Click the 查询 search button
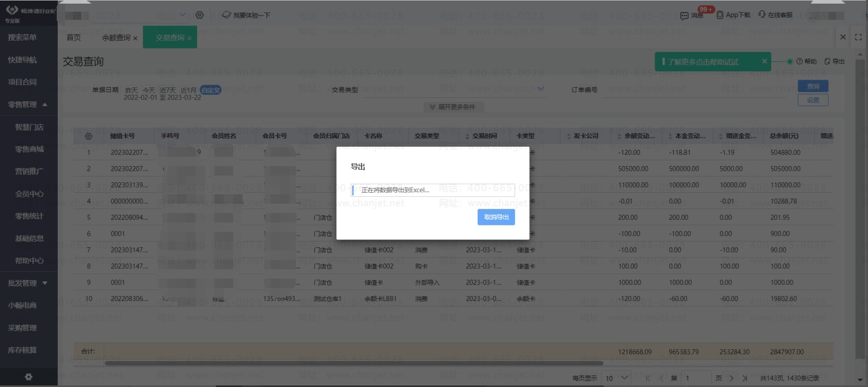Screen dimensions: 868x387 click(x=813, y=86)
